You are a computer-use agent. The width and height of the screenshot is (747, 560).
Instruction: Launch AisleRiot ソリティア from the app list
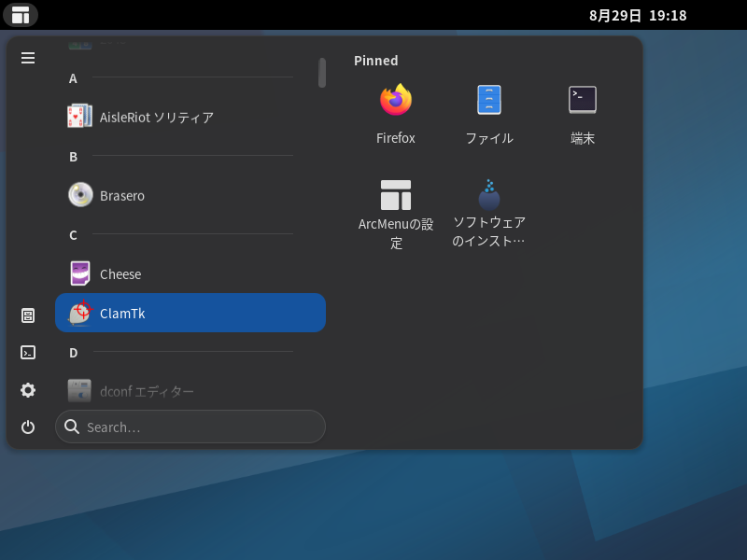[x=190, y=118]
